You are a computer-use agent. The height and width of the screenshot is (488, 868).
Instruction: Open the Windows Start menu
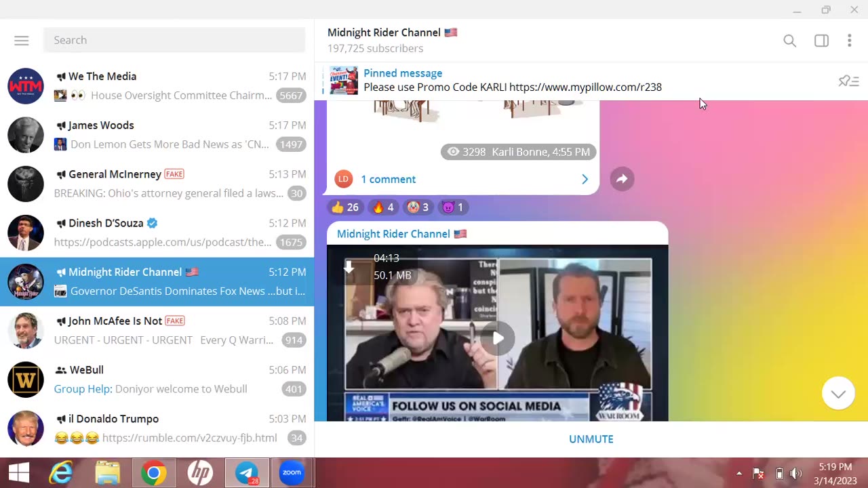pyautogui.click(x=18, y=472)
